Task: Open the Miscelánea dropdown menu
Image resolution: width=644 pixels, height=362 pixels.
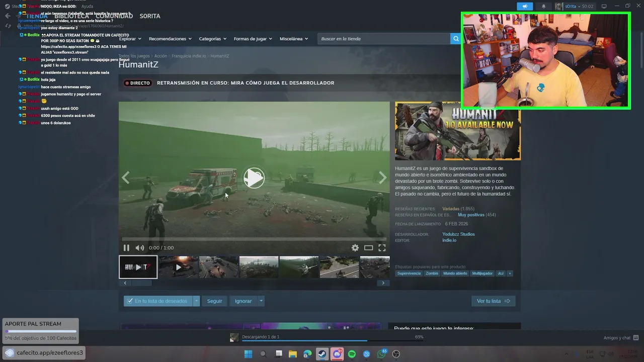Action: [x=294, y=39]
